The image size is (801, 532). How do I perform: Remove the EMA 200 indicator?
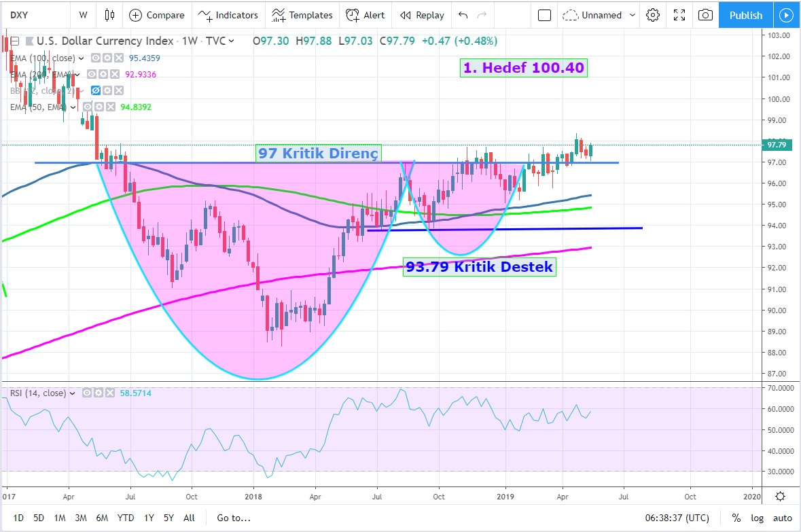114,74
